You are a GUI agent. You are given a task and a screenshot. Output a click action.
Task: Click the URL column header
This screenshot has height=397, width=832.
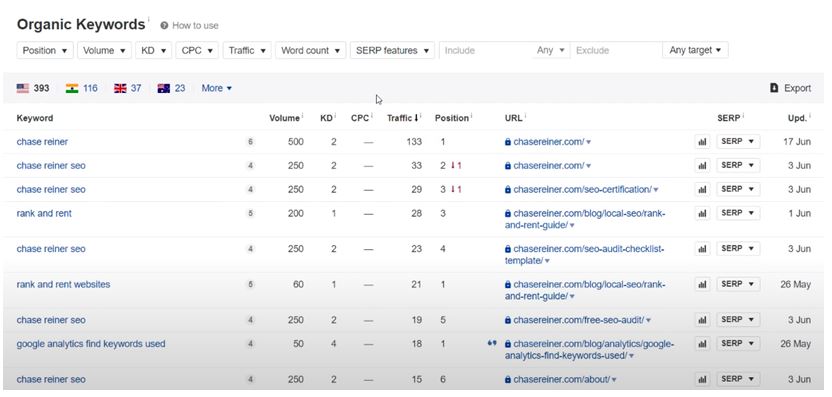(x=513, y=118)
